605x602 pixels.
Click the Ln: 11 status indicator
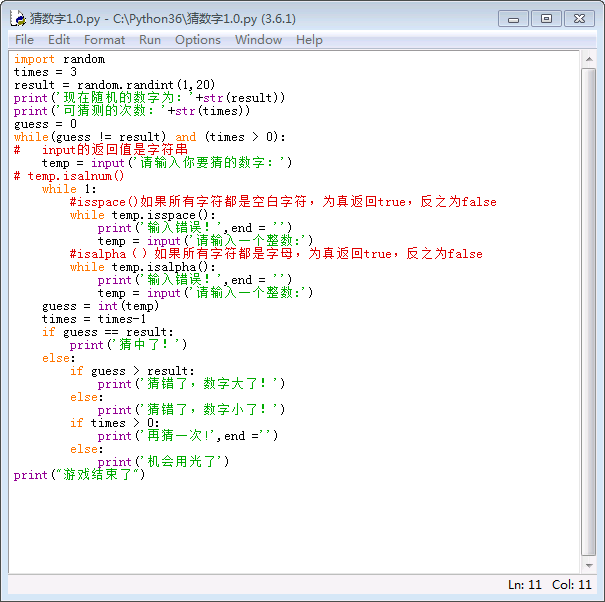[524, 585]
